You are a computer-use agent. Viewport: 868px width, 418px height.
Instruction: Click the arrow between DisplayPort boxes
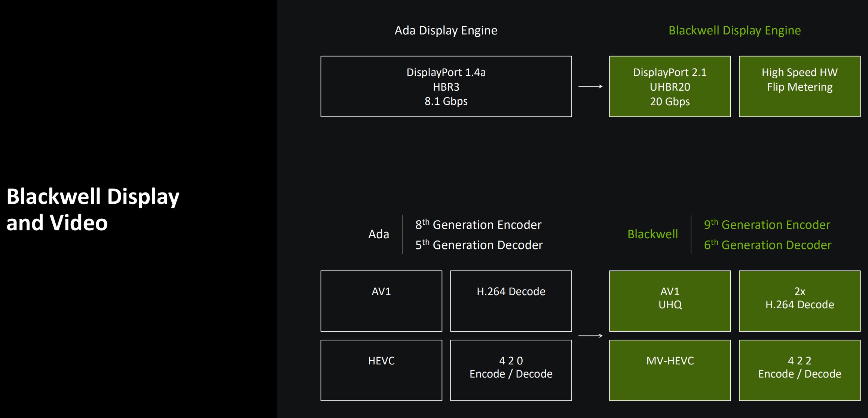[590, 87]
